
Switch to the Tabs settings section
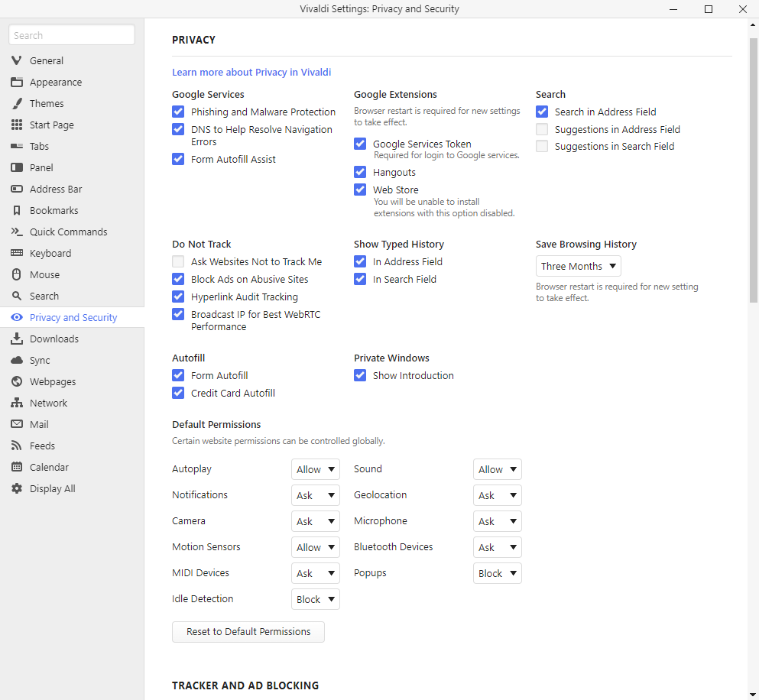[72, 146]
